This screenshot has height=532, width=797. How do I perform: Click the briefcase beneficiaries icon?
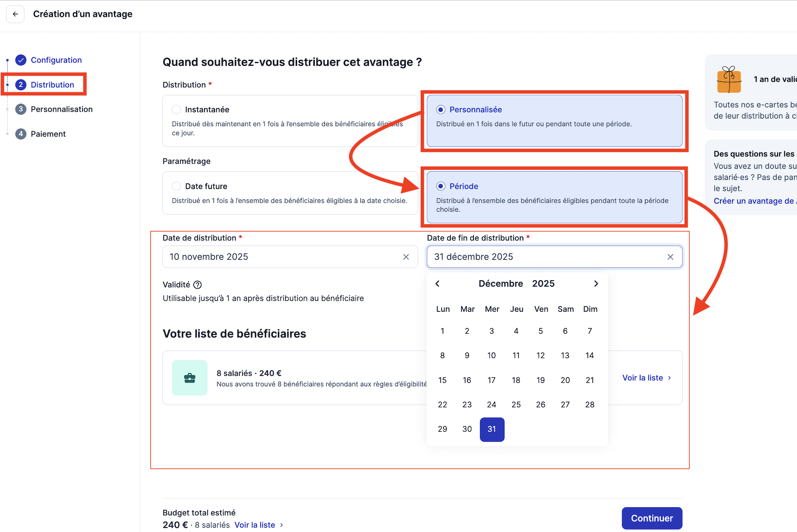(x=189, y=378)
